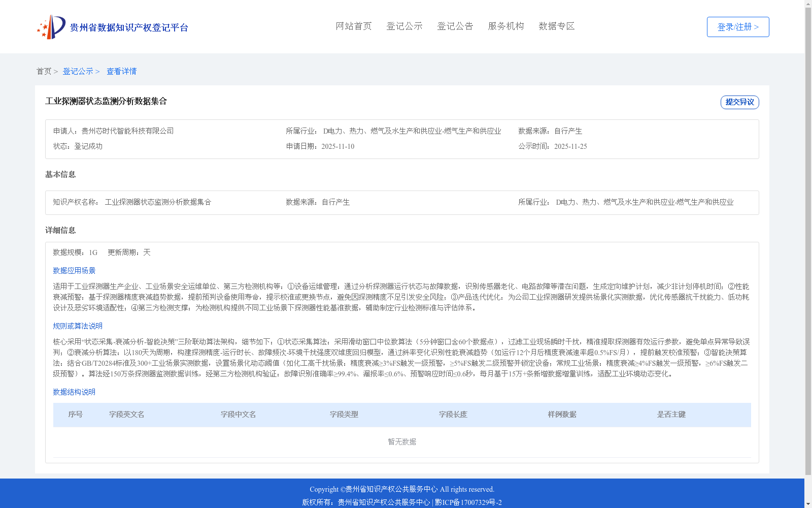Image resolution: width=812 pixels, height=508 pixels.
Task: Click the 字段中文名 column header
Action: click(238, 415)
